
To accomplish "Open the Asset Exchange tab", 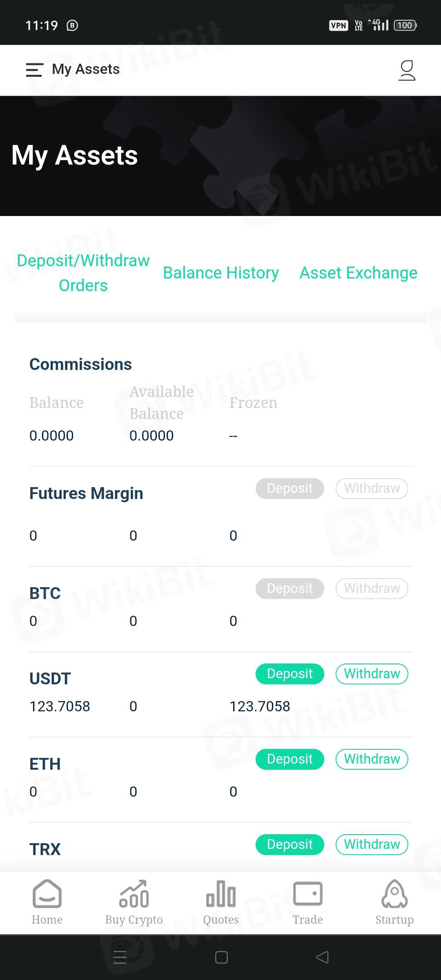I will point(359,273).
